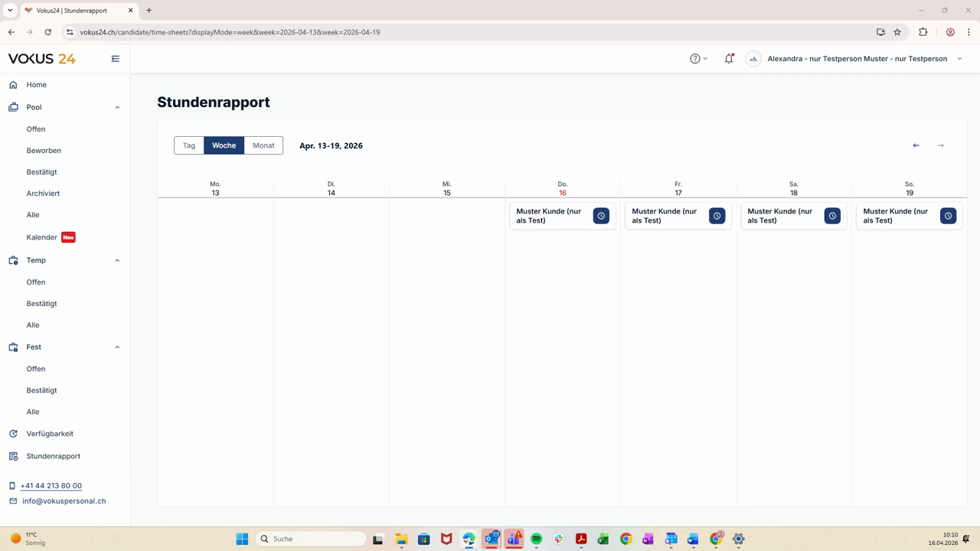The image size is (980, 551).
Task: Switch to Tag view
Action: coord(189,145)
